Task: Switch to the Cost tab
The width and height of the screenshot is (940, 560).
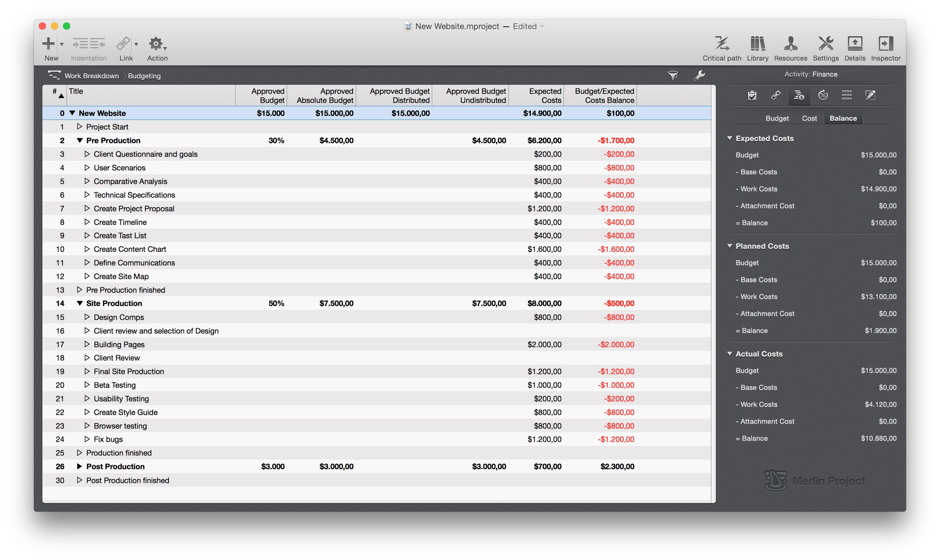Action: point(809,118)
